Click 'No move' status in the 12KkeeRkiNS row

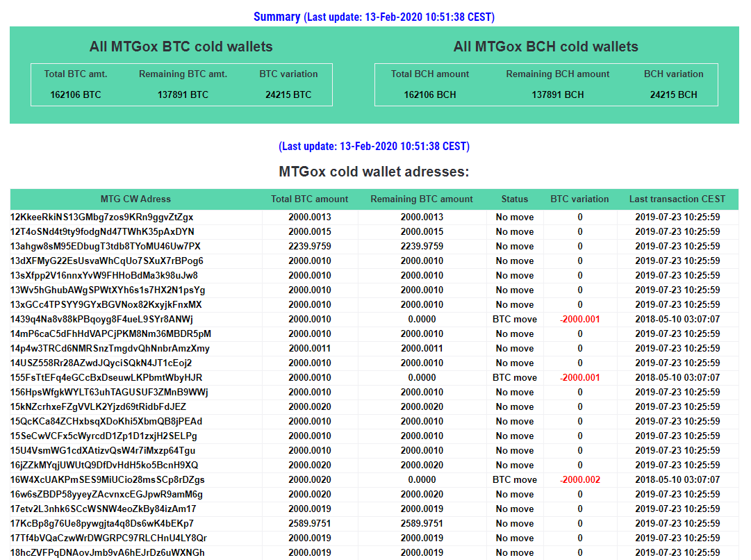(514, 217)
